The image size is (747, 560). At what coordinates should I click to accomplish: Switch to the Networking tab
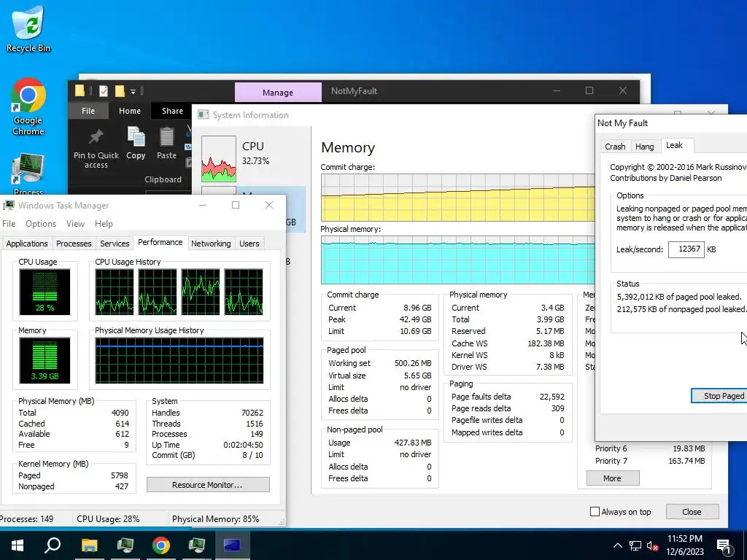click(211, 244)
